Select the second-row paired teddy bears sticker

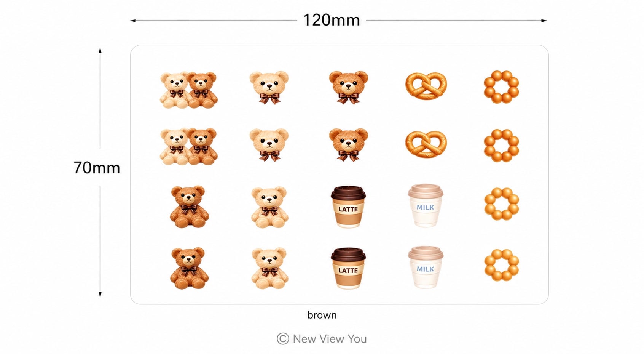189,146
